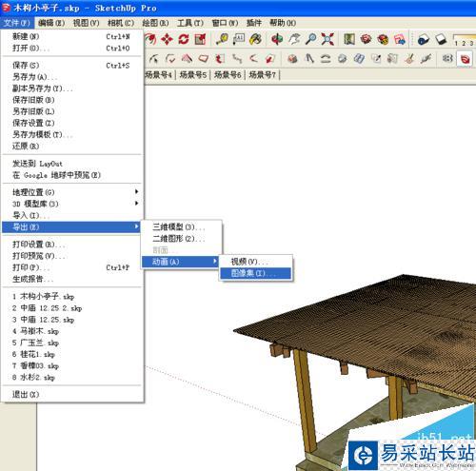476x471 pixels.
Task: Choose 三维模型(3)... export option
Action: point(181,226)
